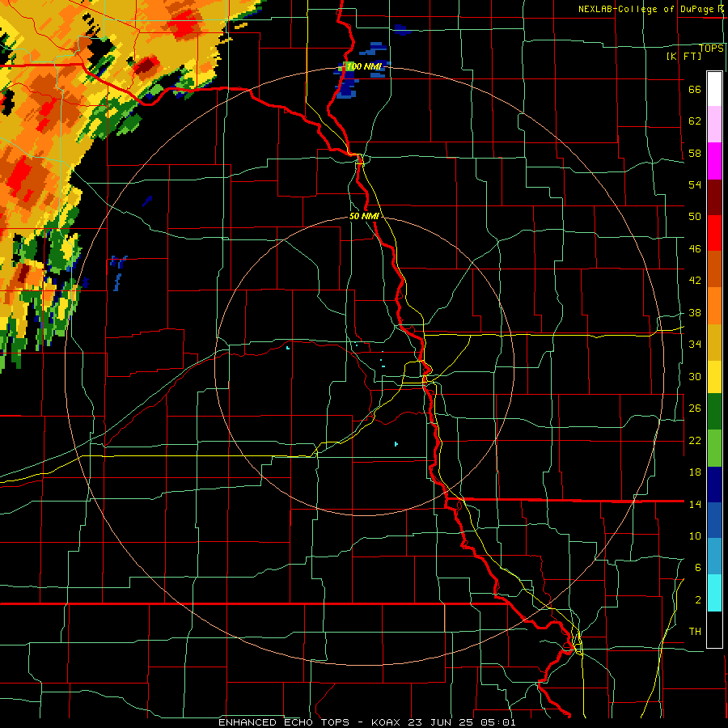The width and height of the screenshot is (728, 728).
Task: Select the 34 legend value
Action: coord(695,345)
